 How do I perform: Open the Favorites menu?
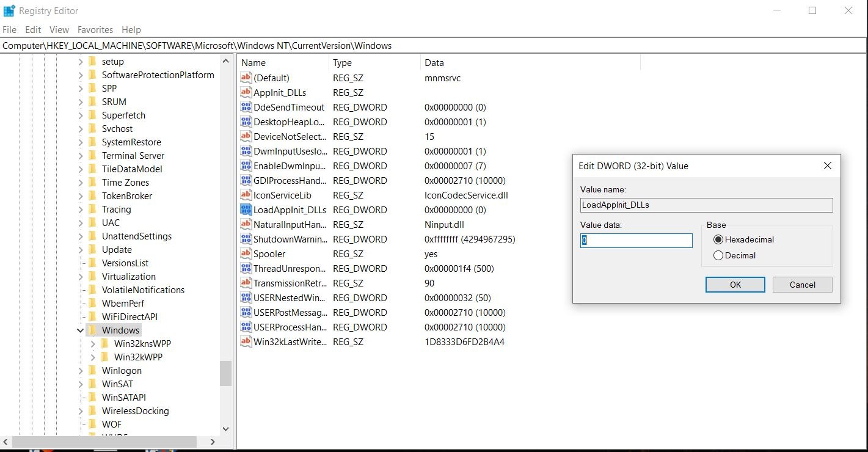tap(95, 29)
